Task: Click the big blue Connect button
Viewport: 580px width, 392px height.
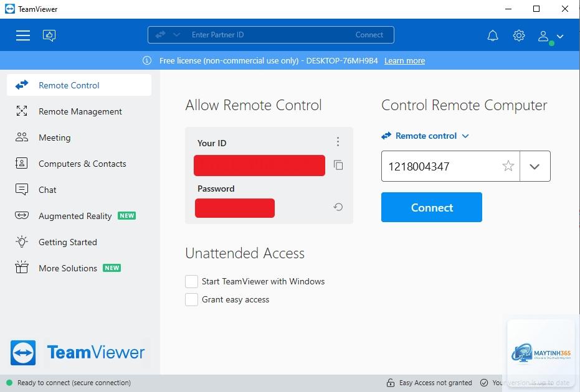Action: 432,207
